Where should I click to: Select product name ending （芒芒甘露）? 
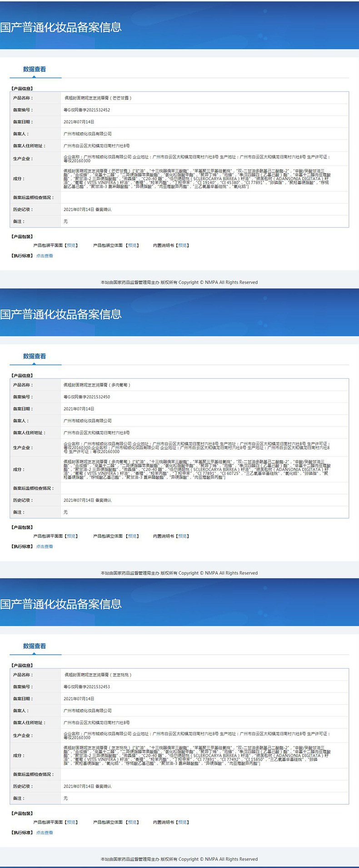click(x=98, y=98)
